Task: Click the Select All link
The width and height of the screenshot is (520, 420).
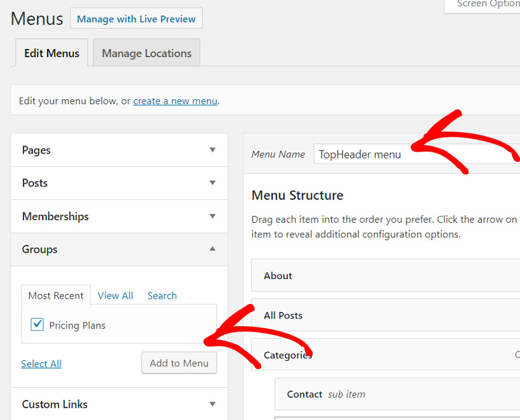Action: (41, 364)
